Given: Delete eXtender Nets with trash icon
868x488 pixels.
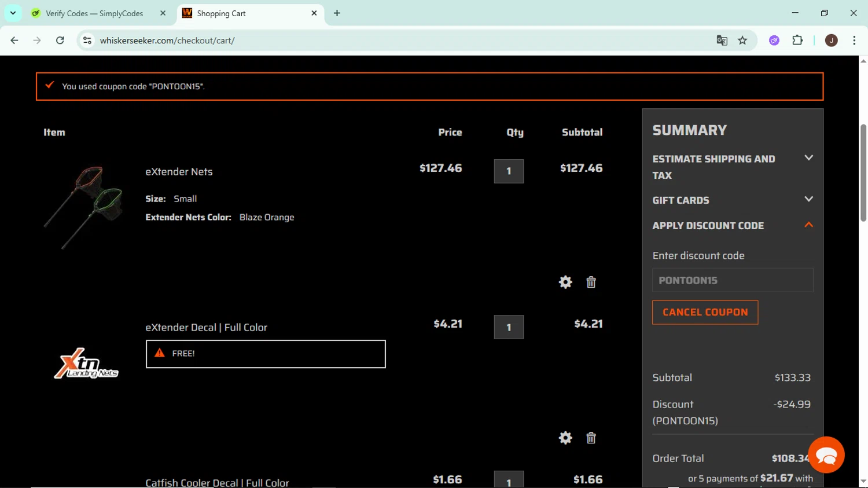Looking at the screenshot, I should point(591,282).
